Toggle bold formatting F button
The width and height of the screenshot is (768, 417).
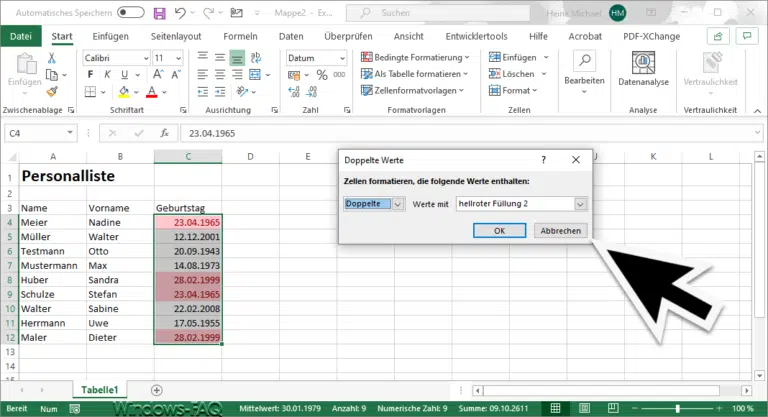[90, 74]
